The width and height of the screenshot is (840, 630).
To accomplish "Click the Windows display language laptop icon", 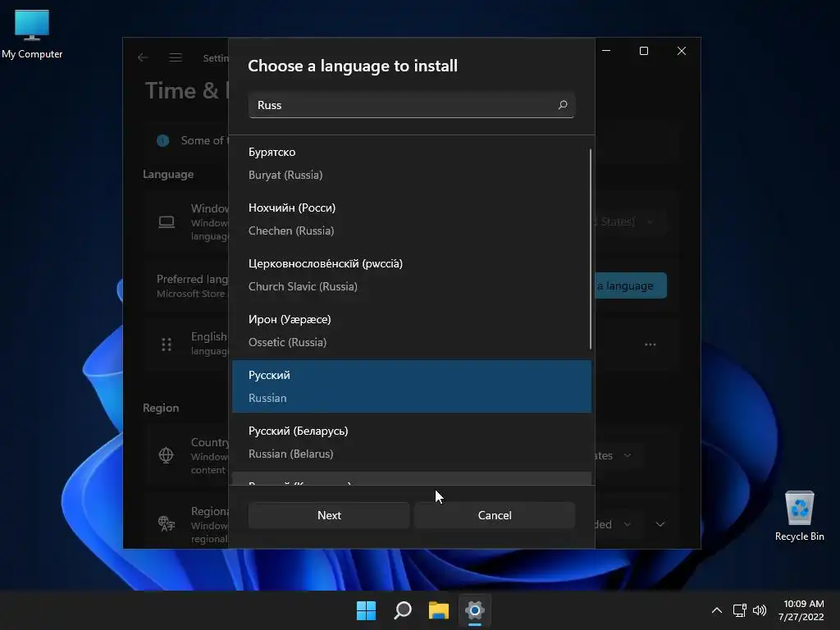I will click(x=167, y=221).
